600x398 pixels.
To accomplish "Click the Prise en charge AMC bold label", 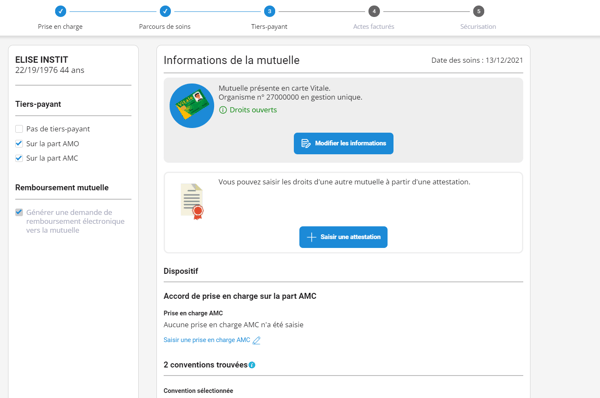I will pos(193,313).
